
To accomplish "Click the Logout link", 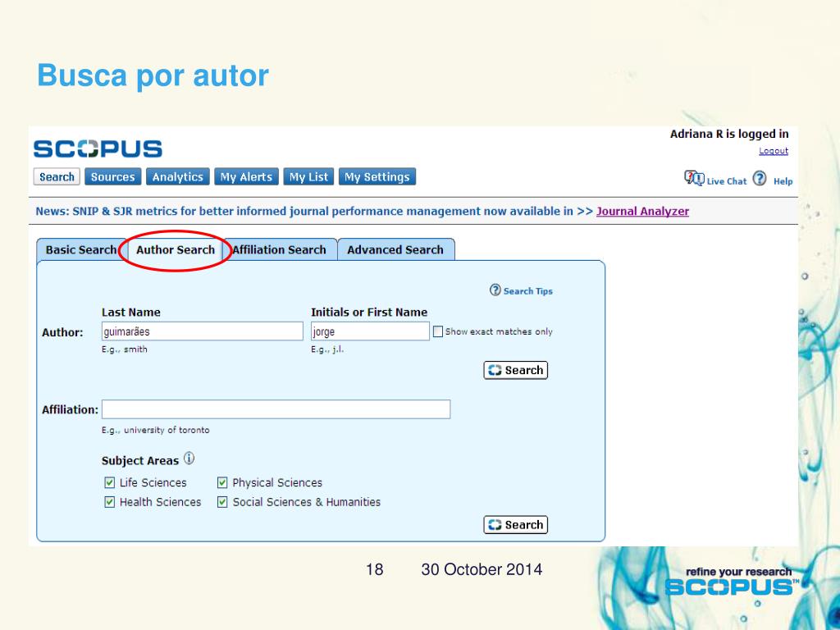I will 774,151.
